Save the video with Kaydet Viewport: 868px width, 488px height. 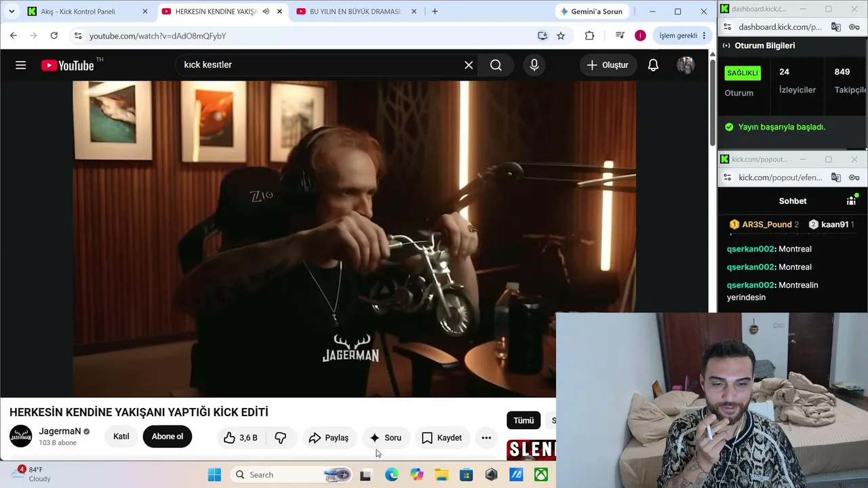pyautogui.click(x=442, y=438)
